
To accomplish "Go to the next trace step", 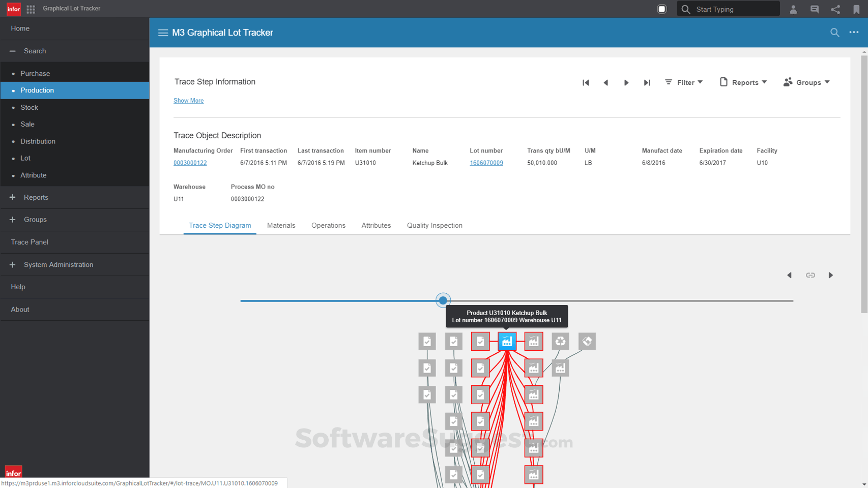I will click(x=626, y=82).
